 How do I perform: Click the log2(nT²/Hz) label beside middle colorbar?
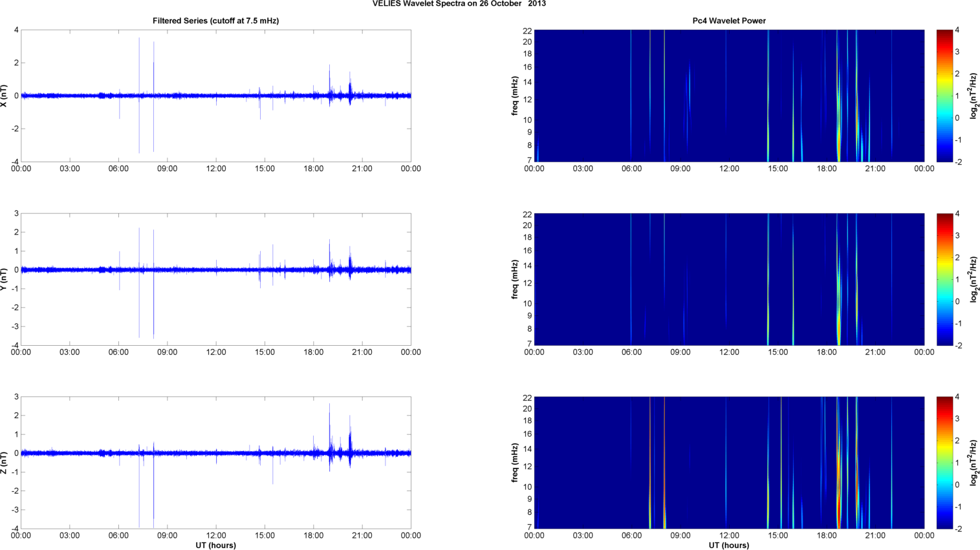[973, 279]
